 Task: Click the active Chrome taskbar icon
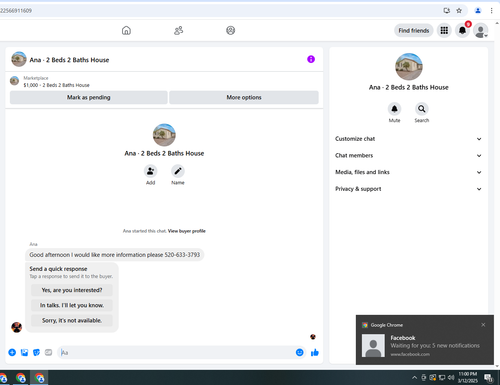click(x=39, y=378)
